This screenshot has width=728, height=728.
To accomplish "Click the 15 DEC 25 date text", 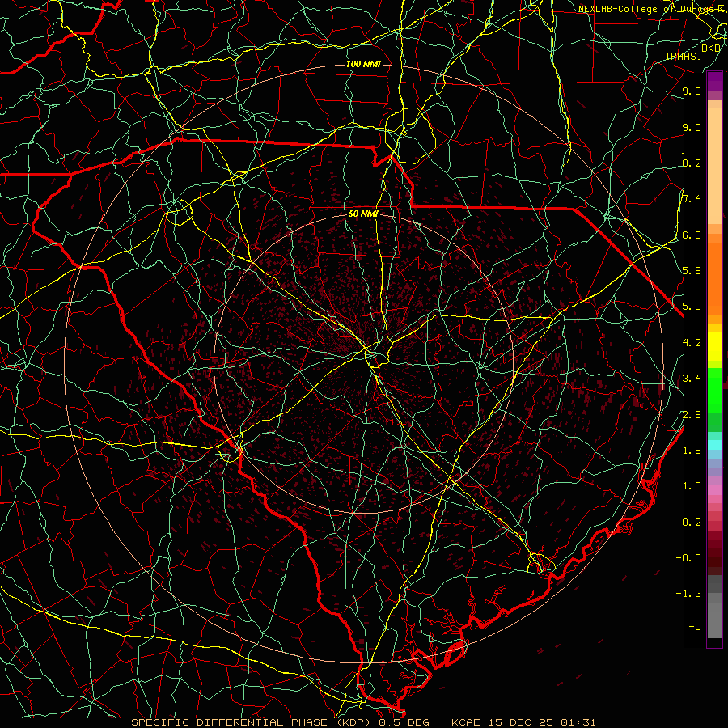I will pyautogui.click(x=520, y=722).
